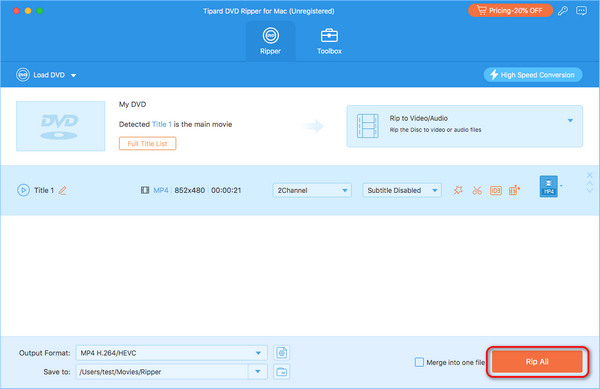Screen dimensions: 600x389
Task: Click the 852x480 resolution text
Action: (189, 190)
